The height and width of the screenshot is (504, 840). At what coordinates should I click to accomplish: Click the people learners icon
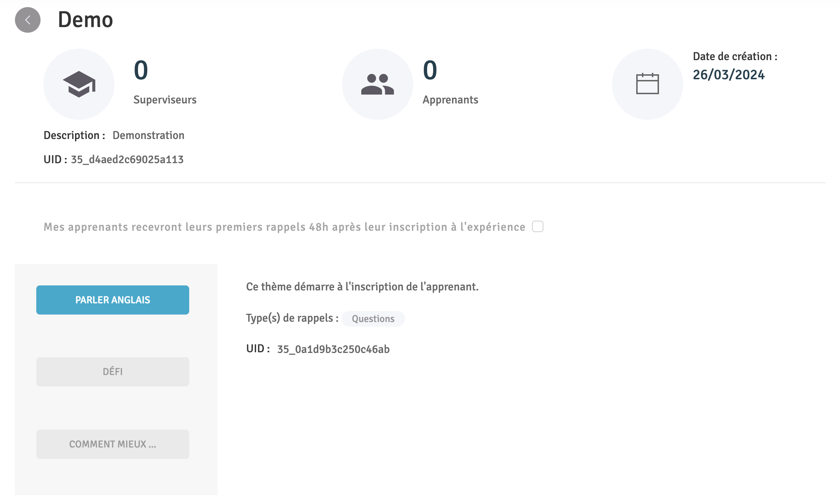[377, 84]
